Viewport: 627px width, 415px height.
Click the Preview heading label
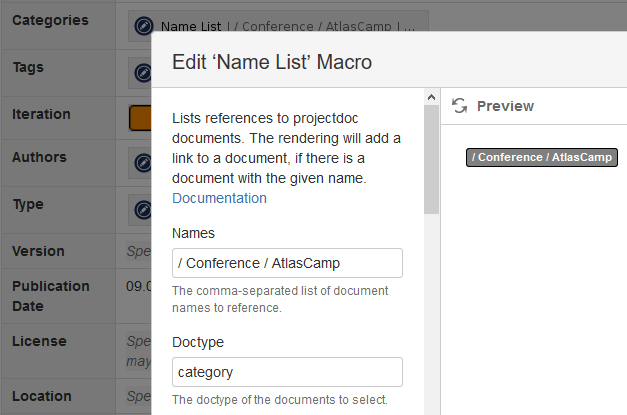click(505, 106)
